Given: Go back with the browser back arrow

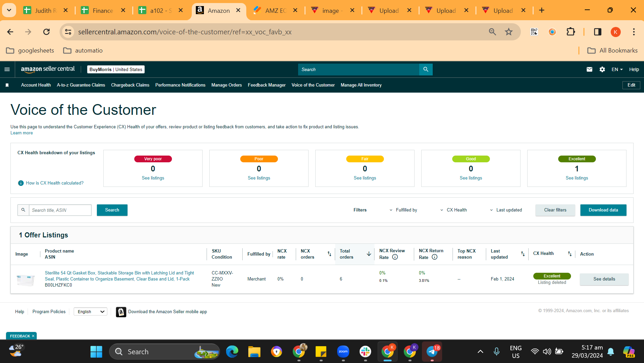Looking at the screenshot, I should point(10,32).
